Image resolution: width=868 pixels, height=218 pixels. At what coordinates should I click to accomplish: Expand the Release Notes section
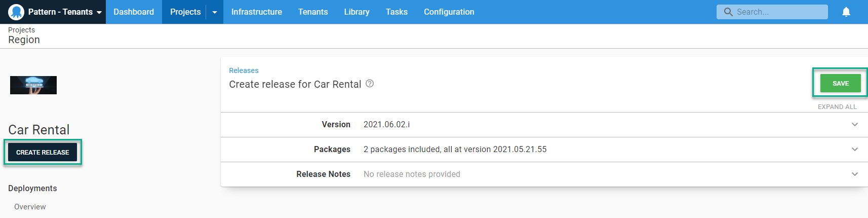point(854,174)
